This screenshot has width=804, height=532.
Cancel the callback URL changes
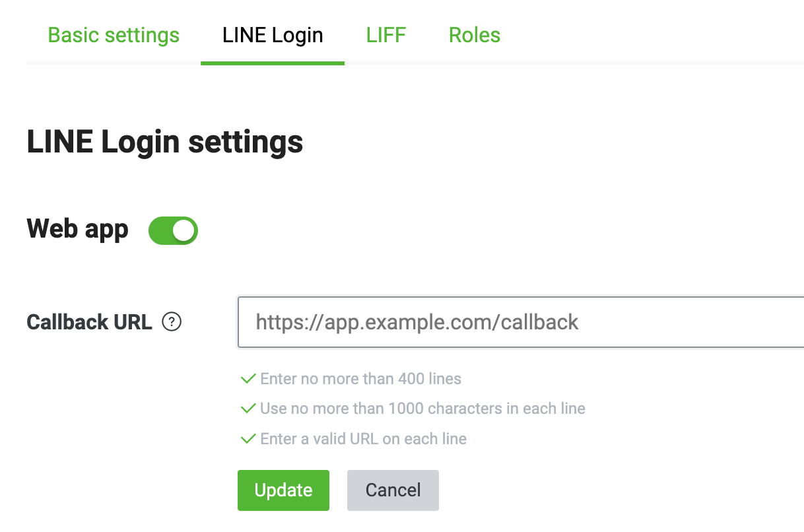pyautogui.click(x=393, y=490)
